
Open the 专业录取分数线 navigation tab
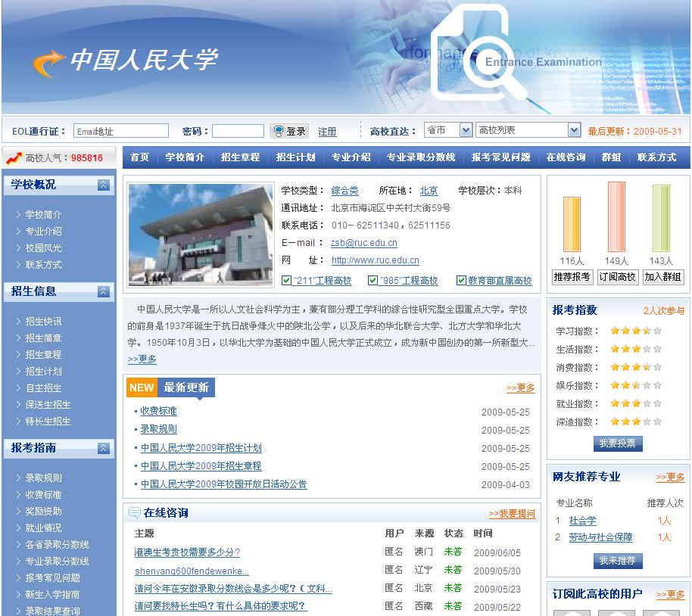pos(421,157)
